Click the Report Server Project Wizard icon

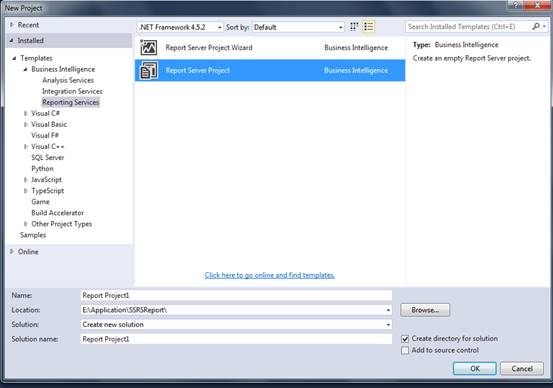tap(148, 47)
